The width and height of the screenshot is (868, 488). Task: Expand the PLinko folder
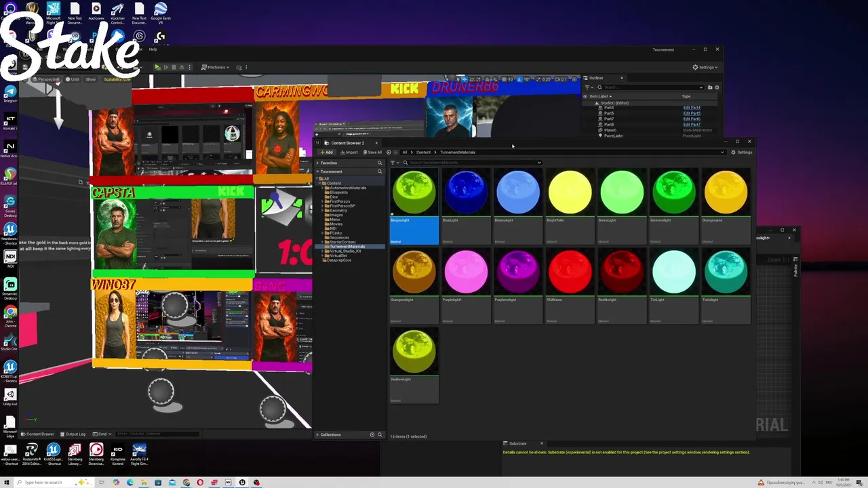click(323, 233)
